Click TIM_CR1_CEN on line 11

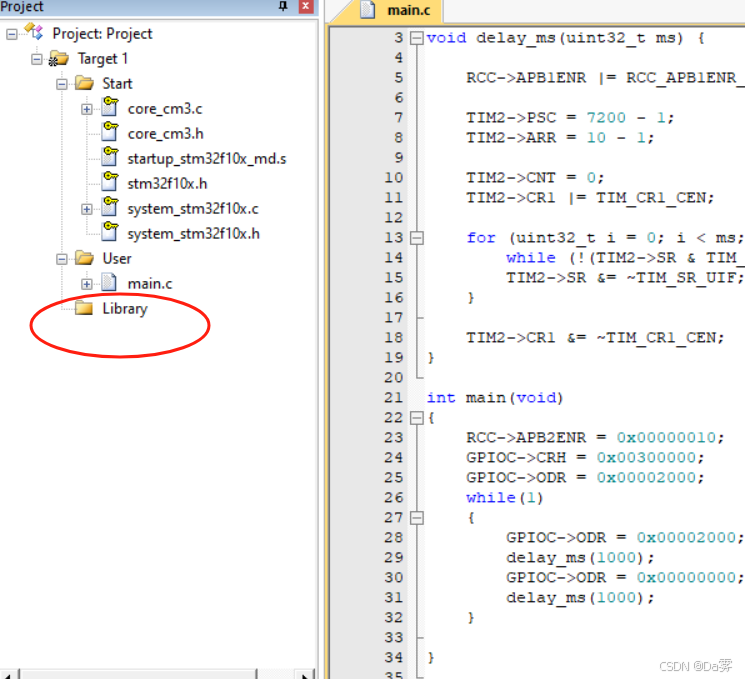pos(651,198)
